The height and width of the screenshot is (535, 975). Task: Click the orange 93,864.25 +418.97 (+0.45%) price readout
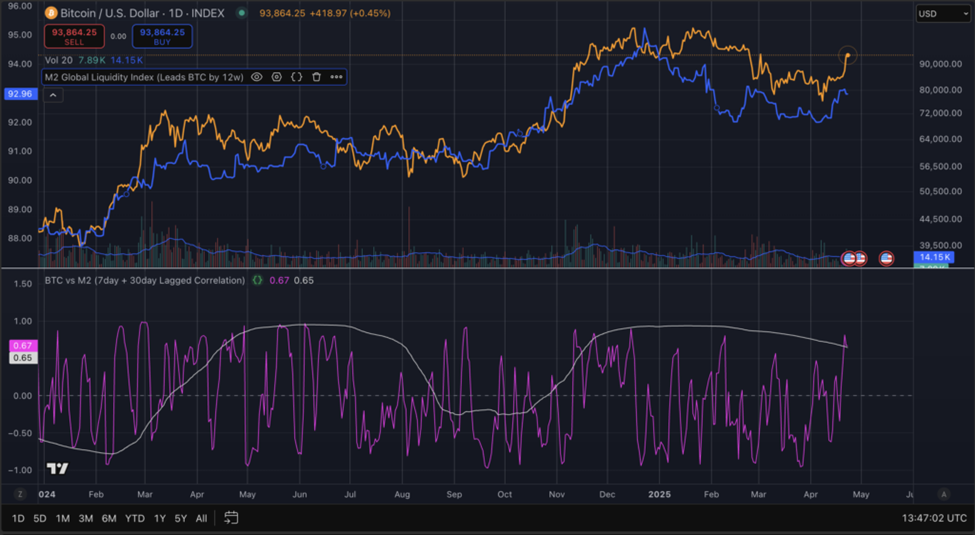click(325, 13)
